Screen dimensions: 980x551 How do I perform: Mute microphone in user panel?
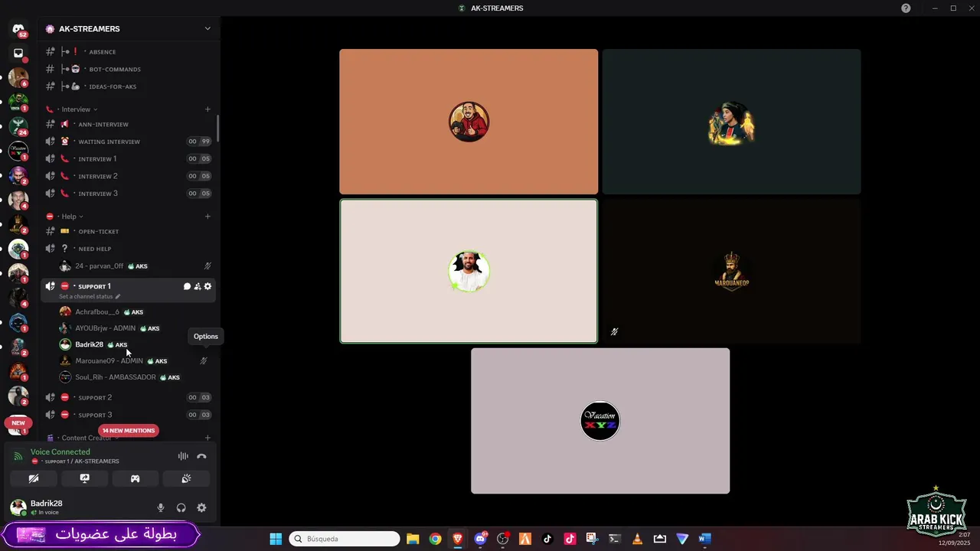(x=161, y=507)
